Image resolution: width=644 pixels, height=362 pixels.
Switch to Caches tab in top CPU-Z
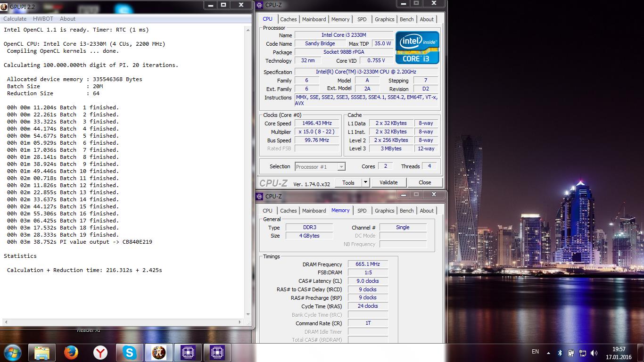point(289,19)
